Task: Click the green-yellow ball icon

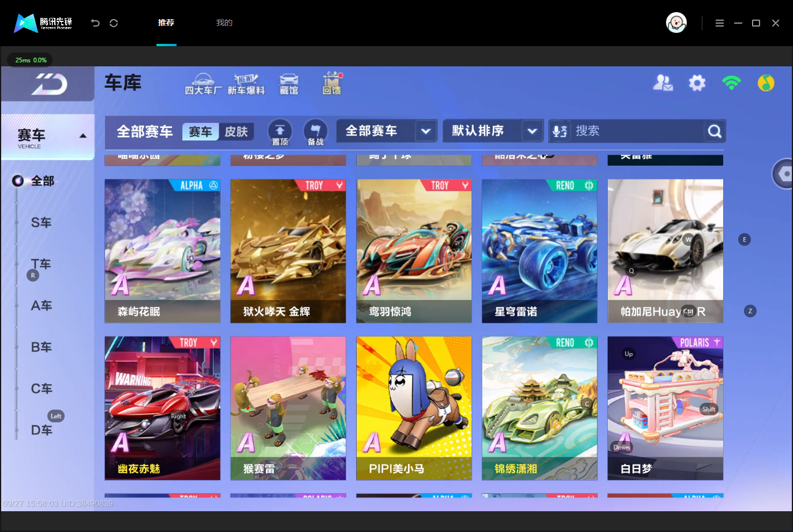Action: click(x=766, y=83)
